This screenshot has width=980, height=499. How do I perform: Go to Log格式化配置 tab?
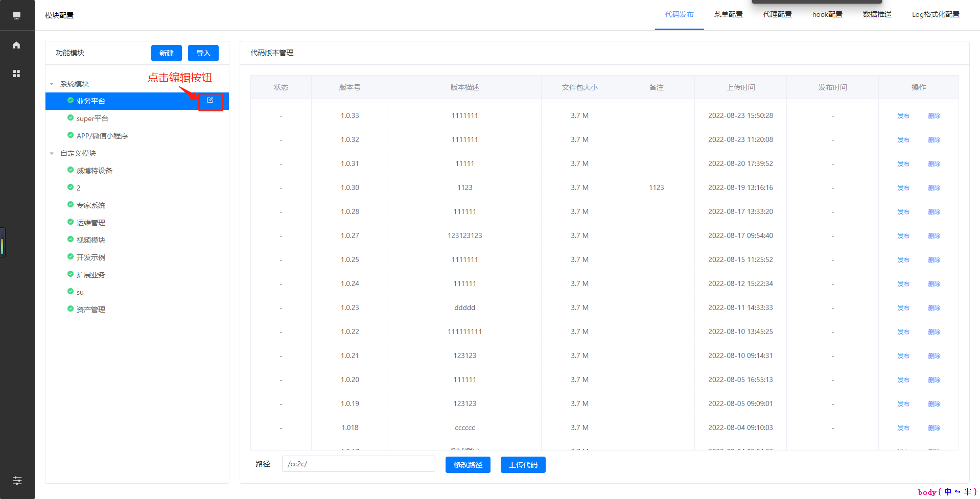(x=935, y=15)
